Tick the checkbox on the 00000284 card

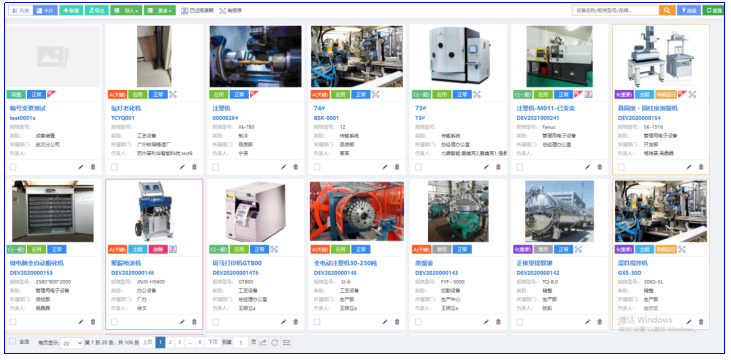(215, 167)
